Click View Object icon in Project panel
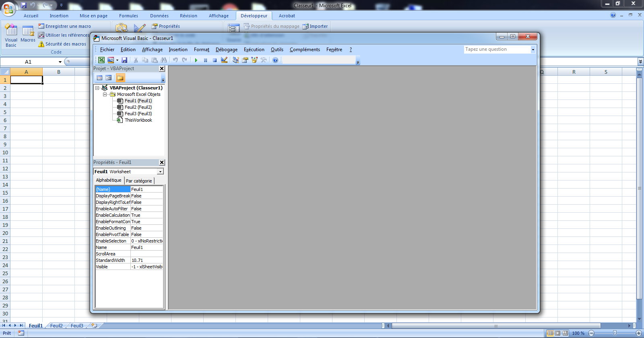The width and height of the screenshot is (644, 338). 109,78
